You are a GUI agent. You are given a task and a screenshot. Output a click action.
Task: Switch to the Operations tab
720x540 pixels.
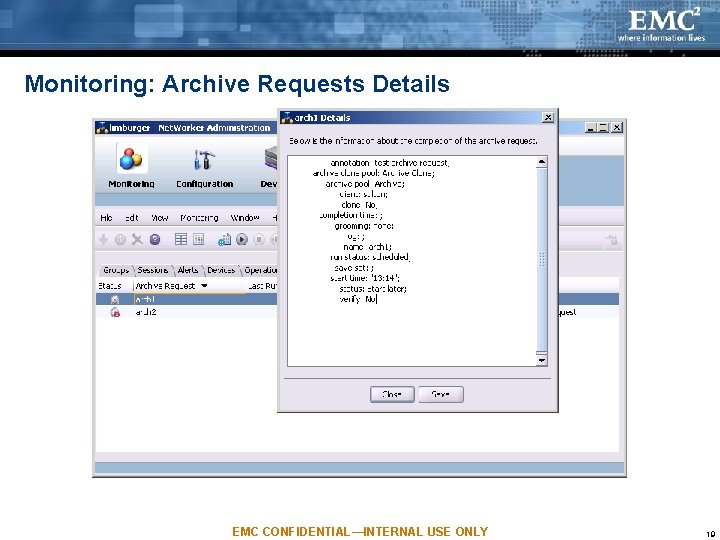pyautogui.click(x=260, y=270)
